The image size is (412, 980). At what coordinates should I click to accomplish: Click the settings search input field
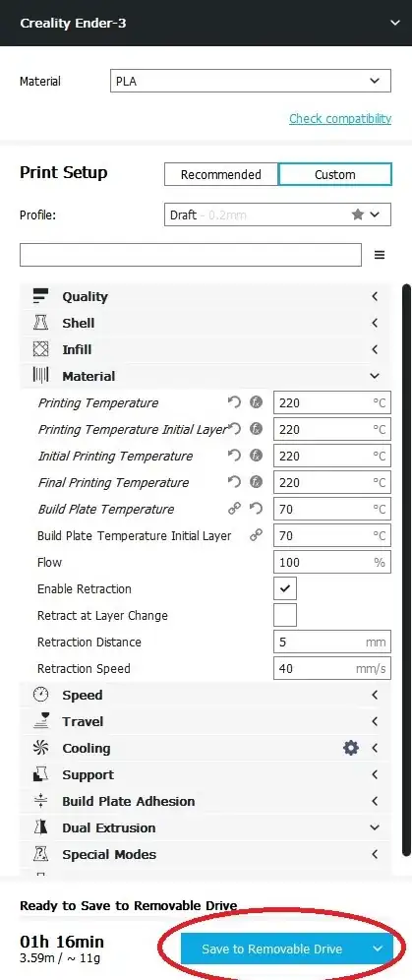191,255
